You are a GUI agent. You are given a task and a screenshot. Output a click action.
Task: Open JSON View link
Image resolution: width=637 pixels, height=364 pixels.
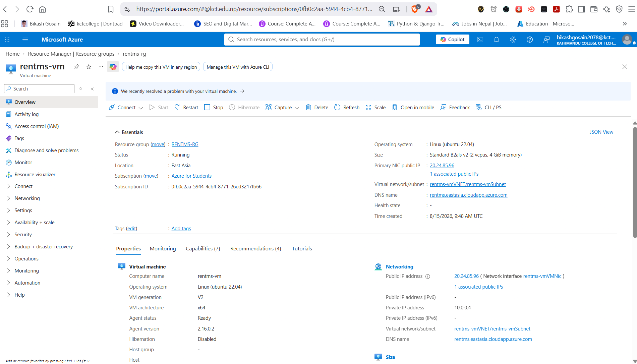point(601,132)
